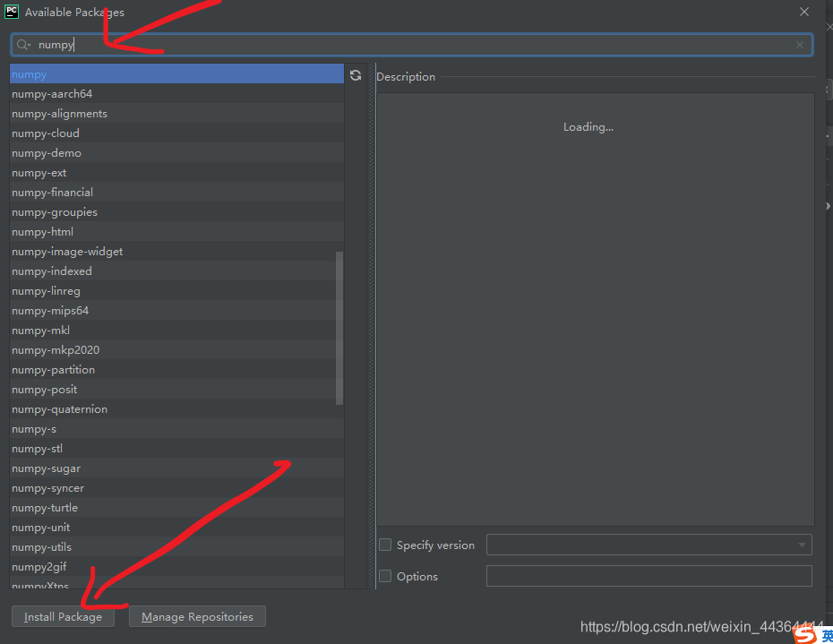Select numpy-image-widget entry
This screenshot has height=644, width=833.
pyautogui.click(x=177, y=252)
